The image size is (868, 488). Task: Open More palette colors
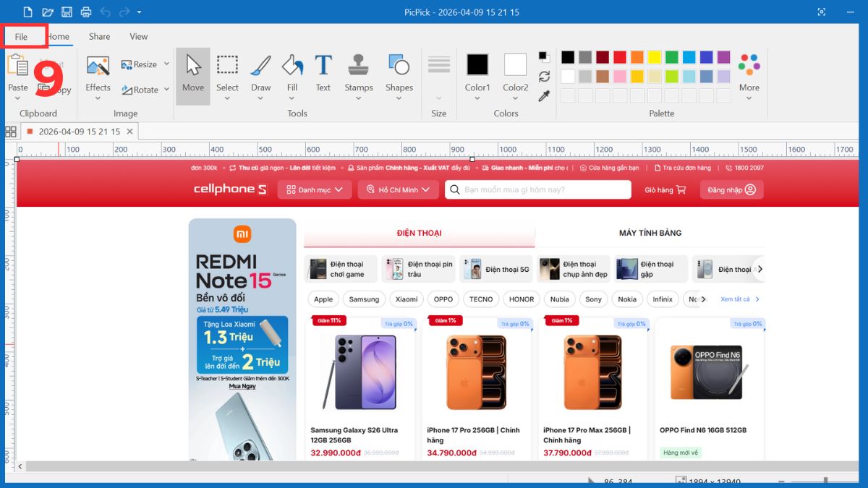[x=749, y=76]
